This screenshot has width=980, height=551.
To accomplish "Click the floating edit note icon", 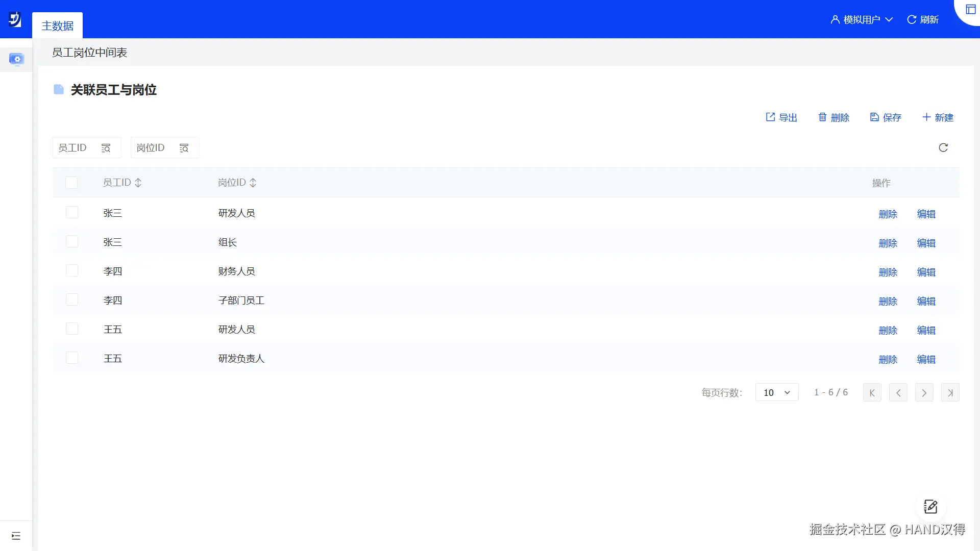I will [930, 507].
